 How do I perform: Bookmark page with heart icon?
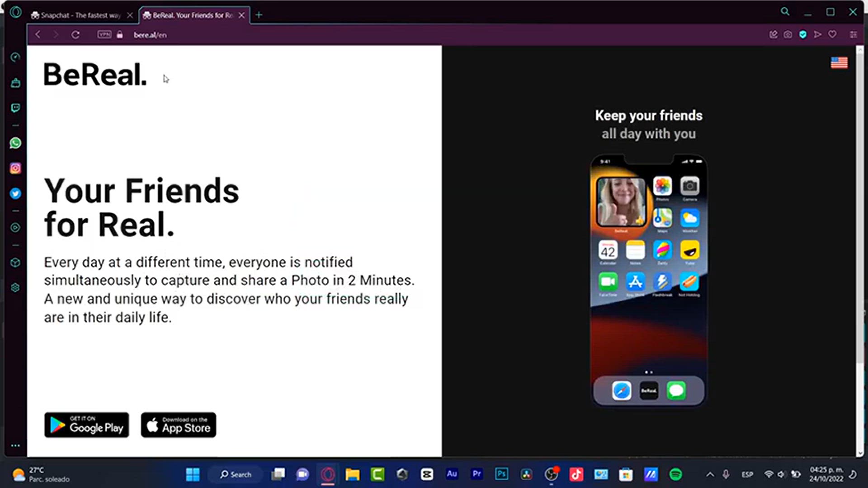coord(832,35)
